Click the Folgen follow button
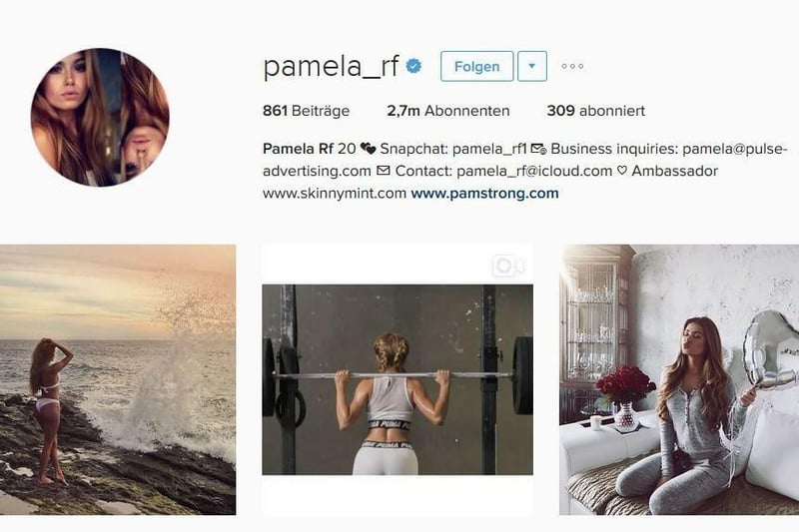Screen dimensions: 799x532 [x=477, y=66]
